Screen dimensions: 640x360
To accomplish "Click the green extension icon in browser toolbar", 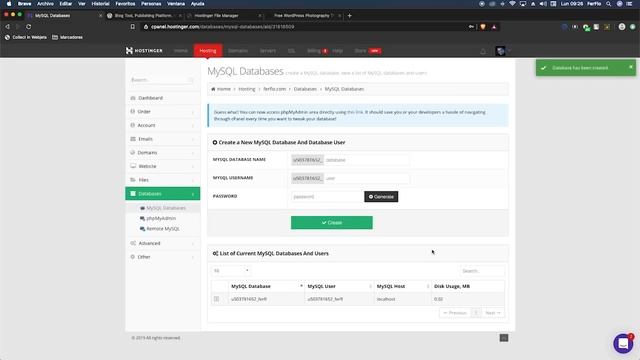I will point(586,27).
